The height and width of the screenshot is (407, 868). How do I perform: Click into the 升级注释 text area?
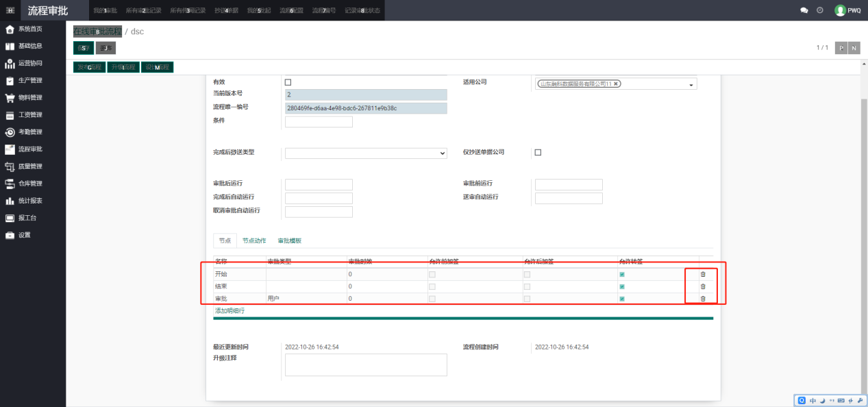click(x=366, y=365)
